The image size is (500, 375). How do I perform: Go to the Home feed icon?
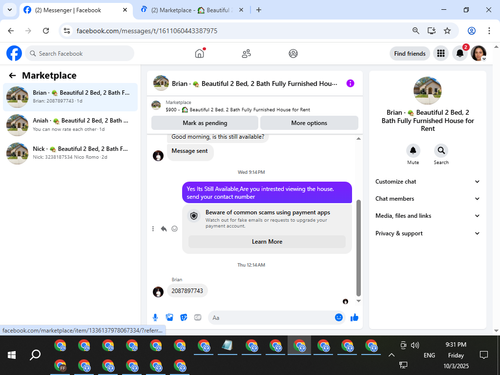point(200,53)
